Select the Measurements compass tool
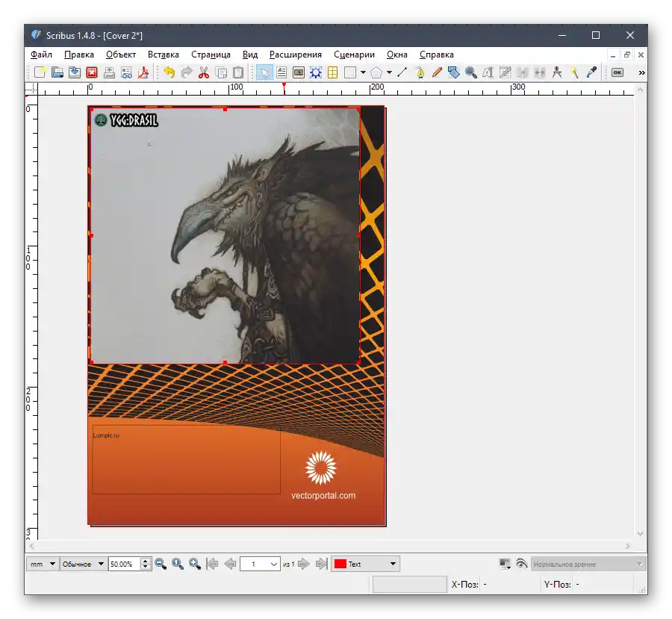The height and width of the screenshot is (619, 672). click(557, 72)
